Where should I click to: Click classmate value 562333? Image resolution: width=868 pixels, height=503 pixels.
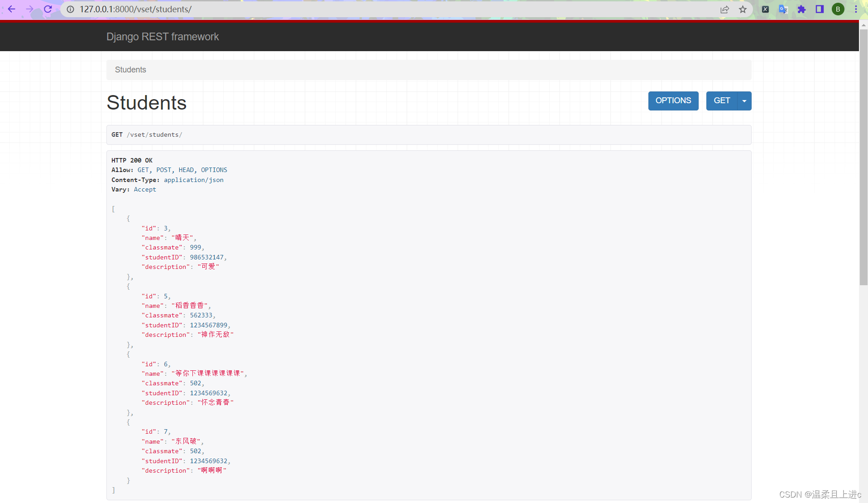tap(201, 315)
